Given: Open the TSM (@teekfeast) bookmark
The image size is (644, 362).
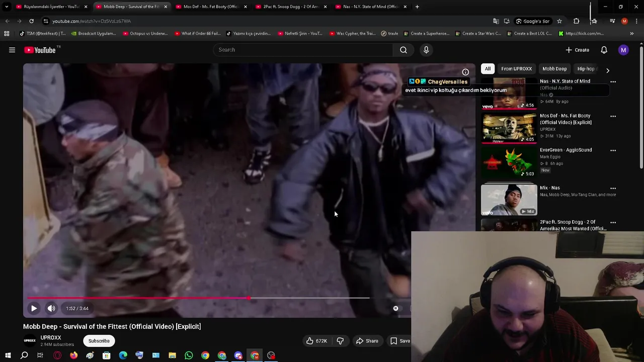Looking at the screenshot, I should [42, 34].
